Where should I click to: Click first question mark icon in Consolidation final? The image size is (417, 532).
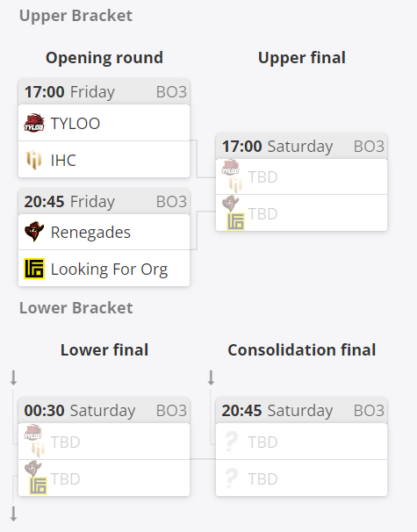(231, 442)
